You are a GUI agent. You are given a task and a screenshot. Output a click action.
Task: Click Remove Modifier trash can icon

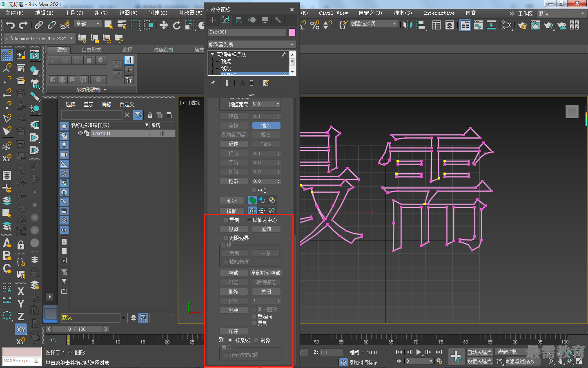point(252,83)
